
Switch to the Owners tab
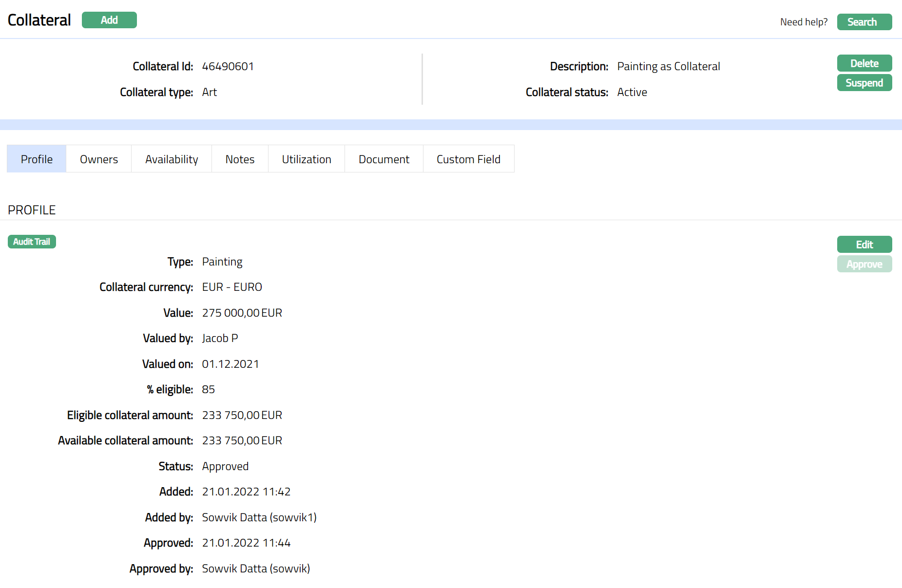[x=98, y=159]
